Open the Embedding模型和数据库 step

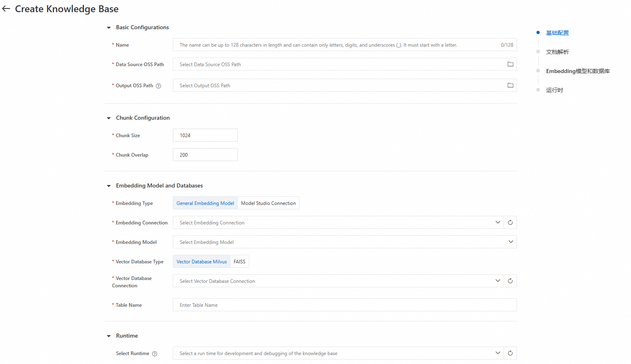578,71
